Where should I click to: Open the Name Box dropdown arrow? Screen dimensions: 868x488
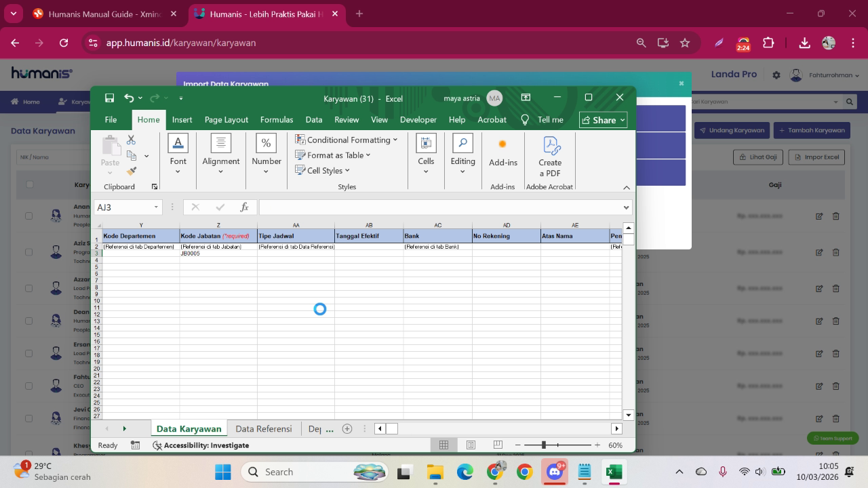click(156, 207)
